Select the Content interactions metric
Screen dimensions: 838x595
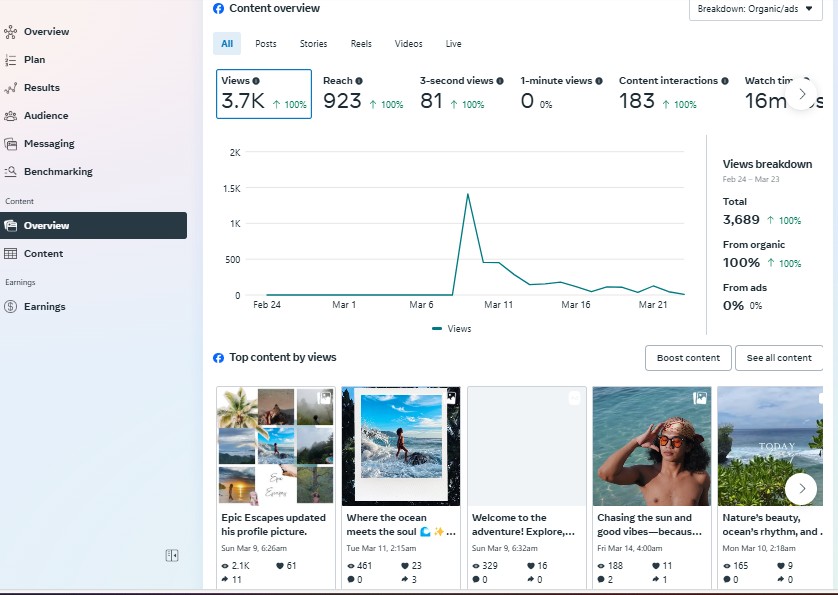point(673,94)
